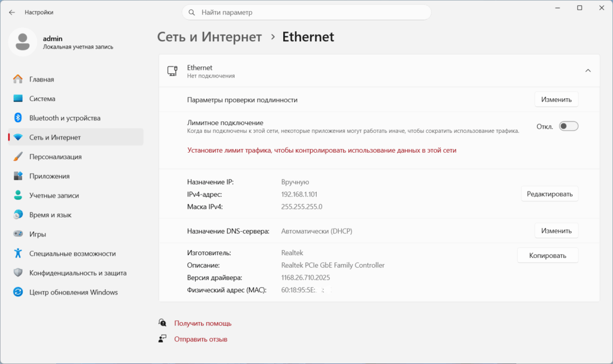Click the Система monitor icon
Screen dimensions: 613x364
click(18, 99)
